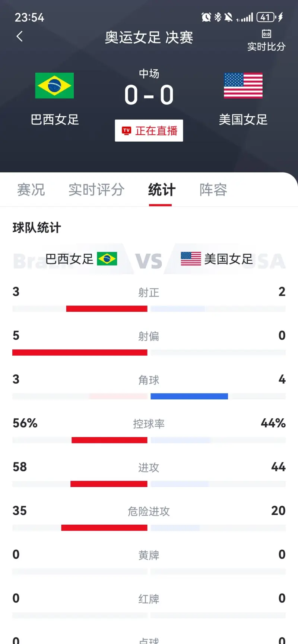Tap the red TV icon in the live button

[127, 131]
